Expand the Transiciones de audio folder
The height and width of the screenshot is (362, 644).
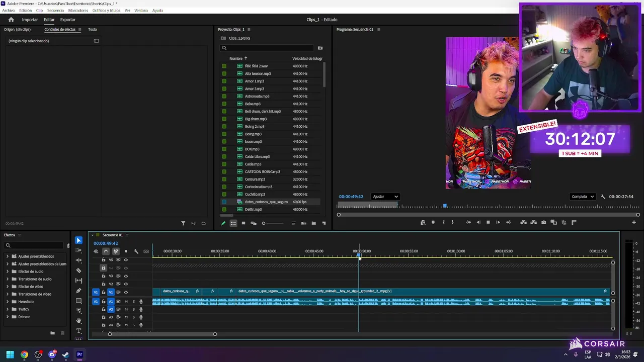8,279
